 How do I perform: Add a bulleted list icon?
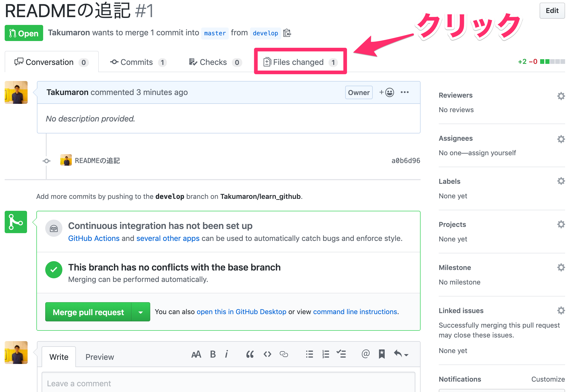(309, 354)
